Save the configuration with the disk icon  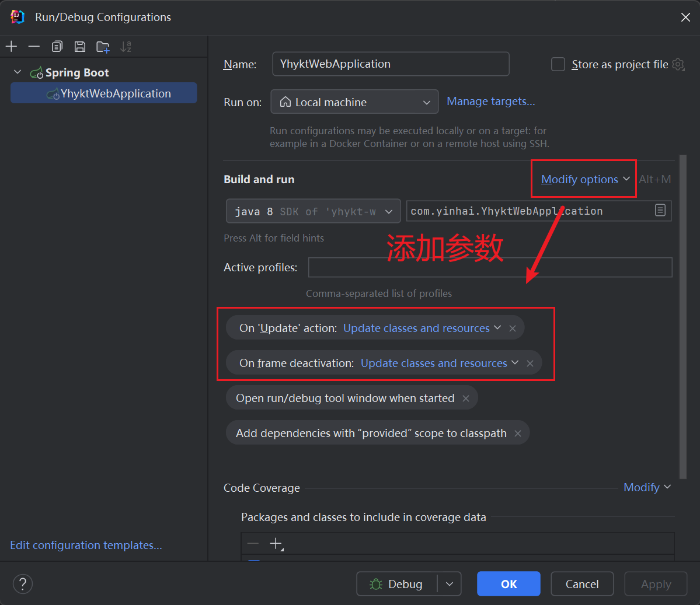tap(80, 47)
